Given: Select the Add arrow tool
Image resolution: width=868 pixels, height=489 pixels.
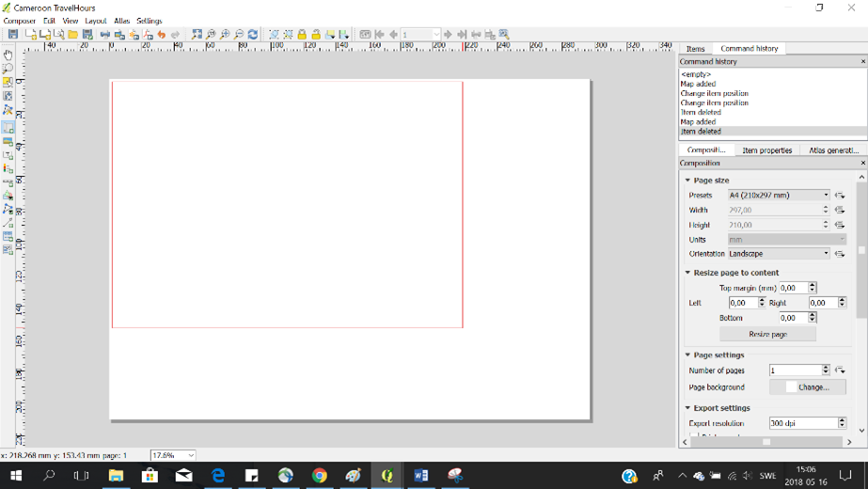Looking at the screenshot, I should pyautogui.click(x=8, y=223).
